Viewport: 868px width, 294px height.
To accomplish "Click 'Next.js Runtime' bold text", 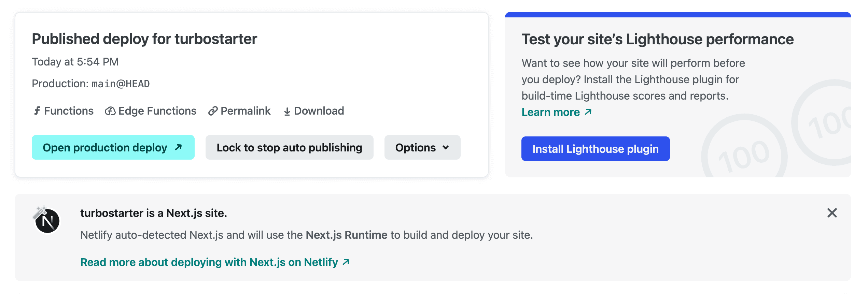I will point(347,235).
